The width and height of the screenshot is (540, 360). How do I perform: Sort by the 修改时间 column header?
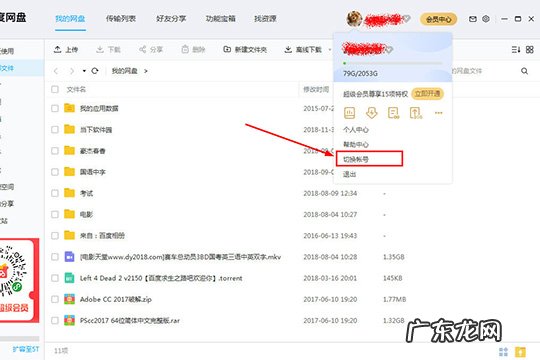[316, 90]
